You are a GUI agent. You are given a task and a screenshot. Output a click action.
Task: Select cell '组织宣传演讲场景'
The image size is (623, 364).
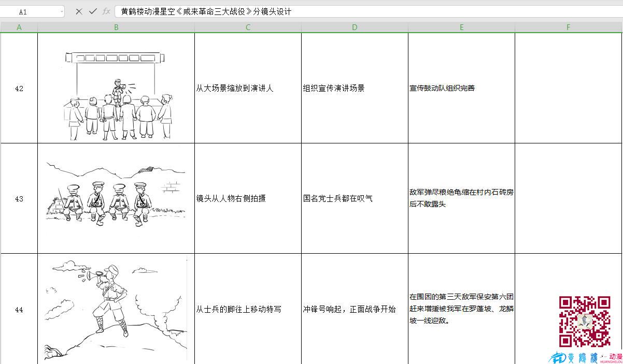pos(355,88)
